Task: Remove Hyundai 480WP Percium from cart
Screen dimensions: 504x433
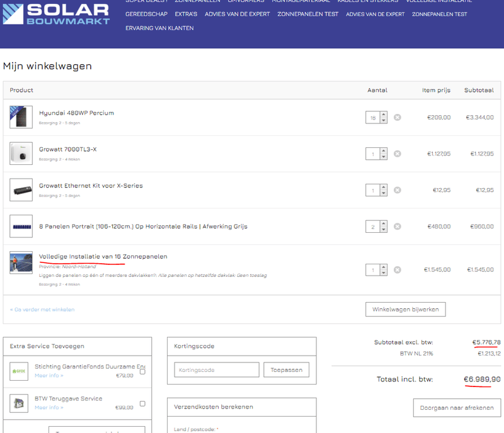Action: 398,117
